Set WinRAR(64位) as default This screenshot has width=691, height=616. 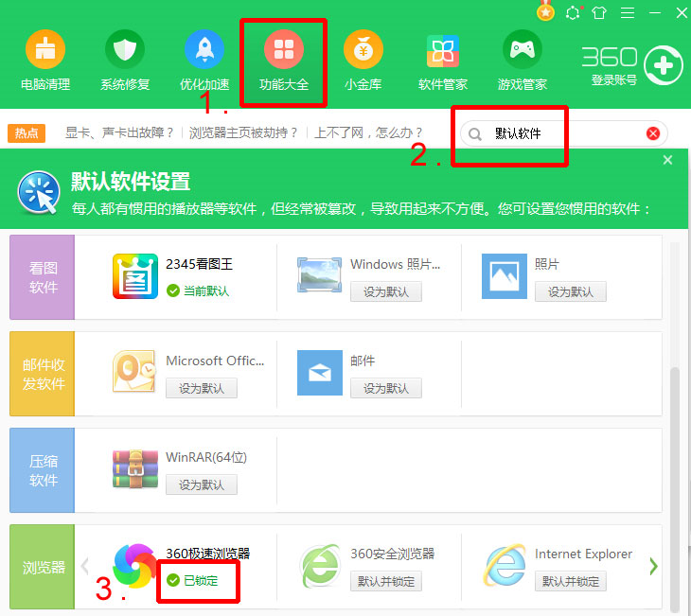(x=202, y=484)
